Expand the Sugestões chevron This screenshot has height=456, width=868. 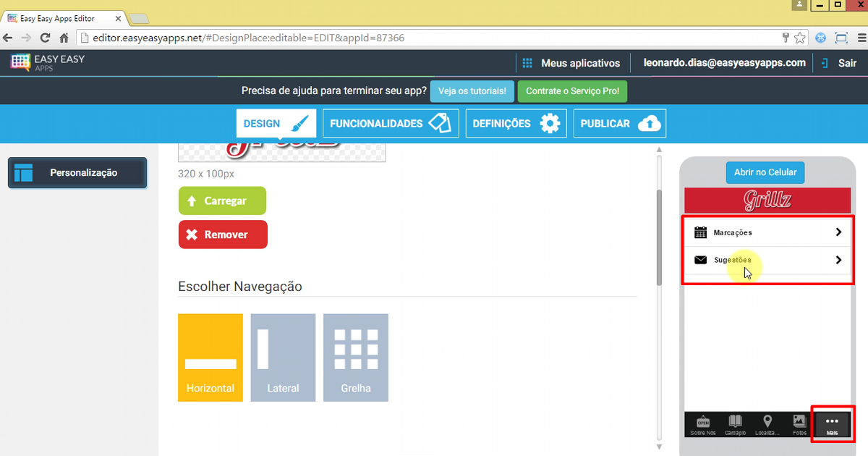click(838, 259)
